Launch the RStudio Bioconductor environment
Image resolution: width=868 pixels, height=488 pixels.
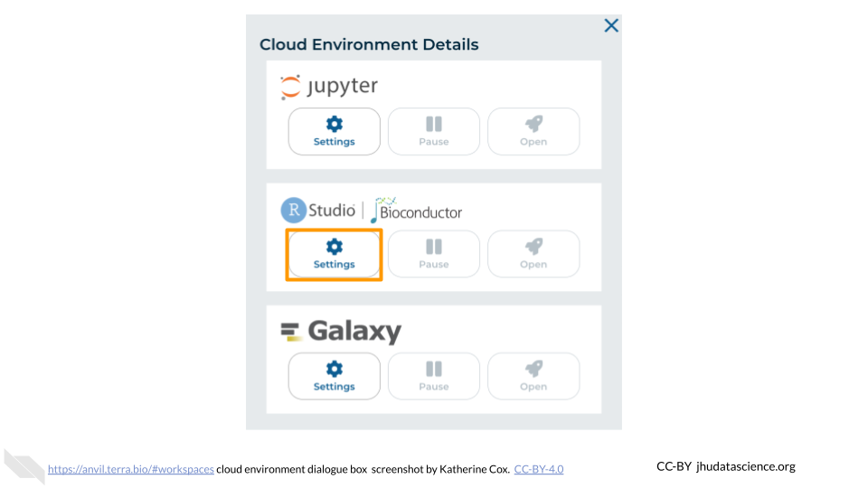point(533,255)
